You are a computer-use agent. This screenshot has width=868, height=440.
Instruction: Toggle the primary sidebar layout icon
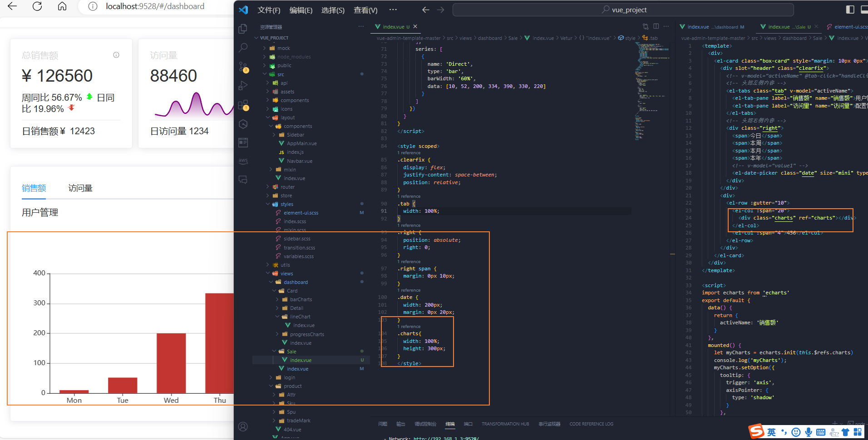(850, 10)
